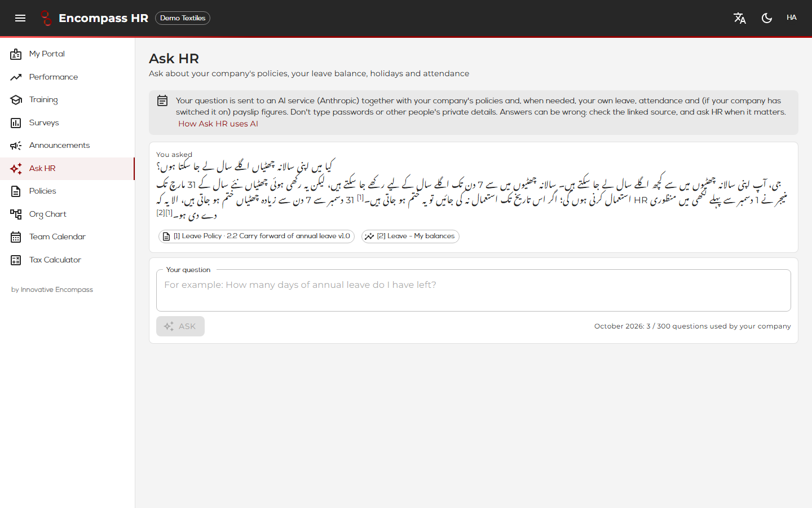This screenshot has width=812, height=508.
Task: Open the HA user avatar menu
Action: pos(792,17)
